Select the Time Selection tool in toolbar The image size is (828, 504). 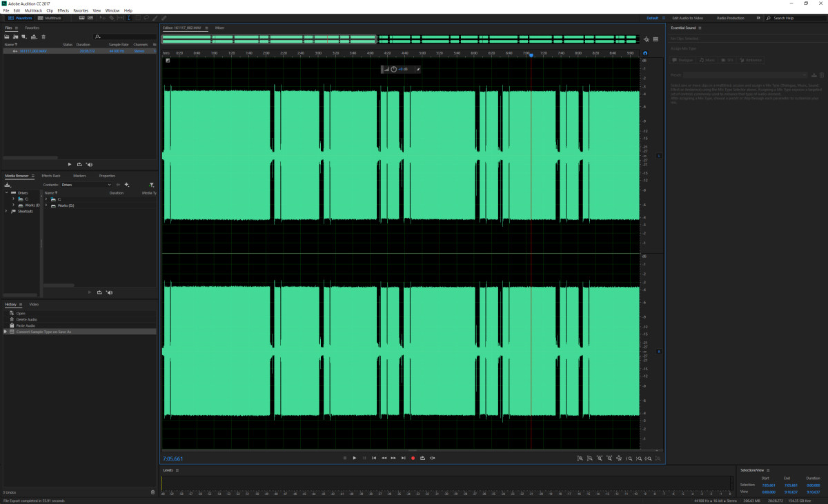point(128,18)
